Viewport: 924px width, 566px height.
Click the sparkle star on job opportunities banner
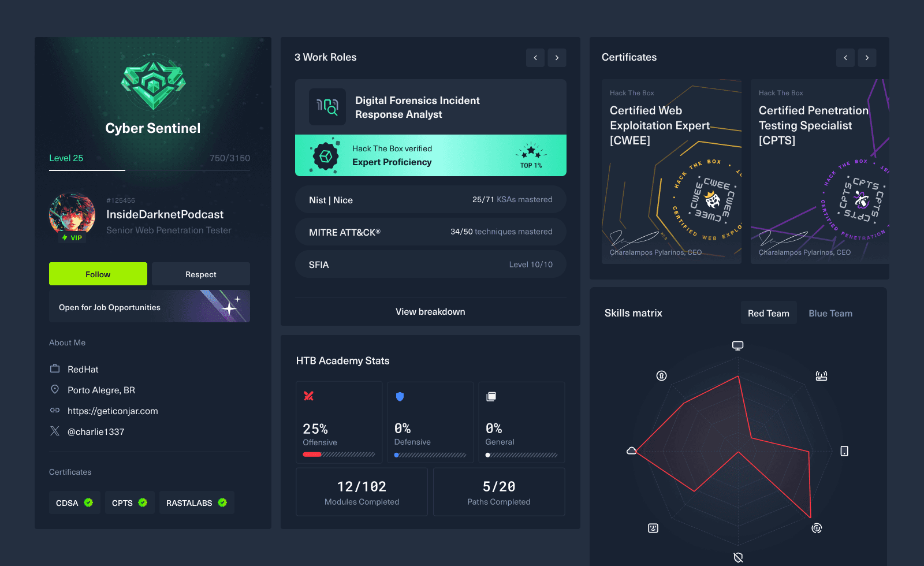click(x=230, y=307)
